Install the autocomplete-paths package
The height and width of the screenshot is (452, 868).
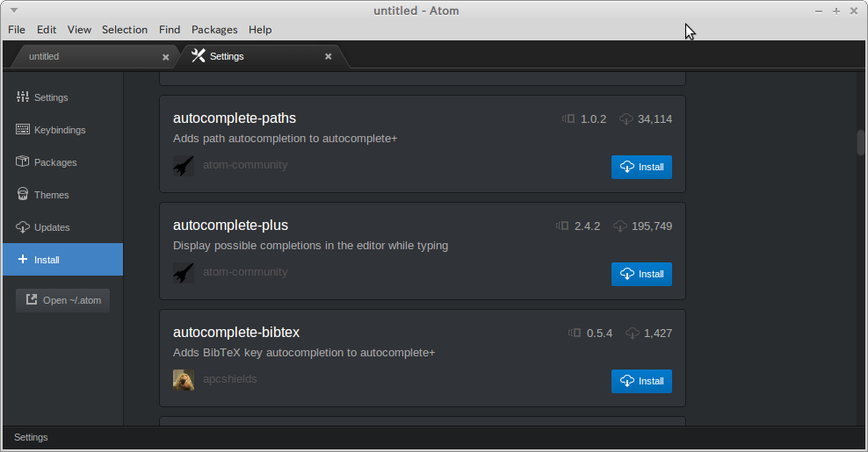641,167
